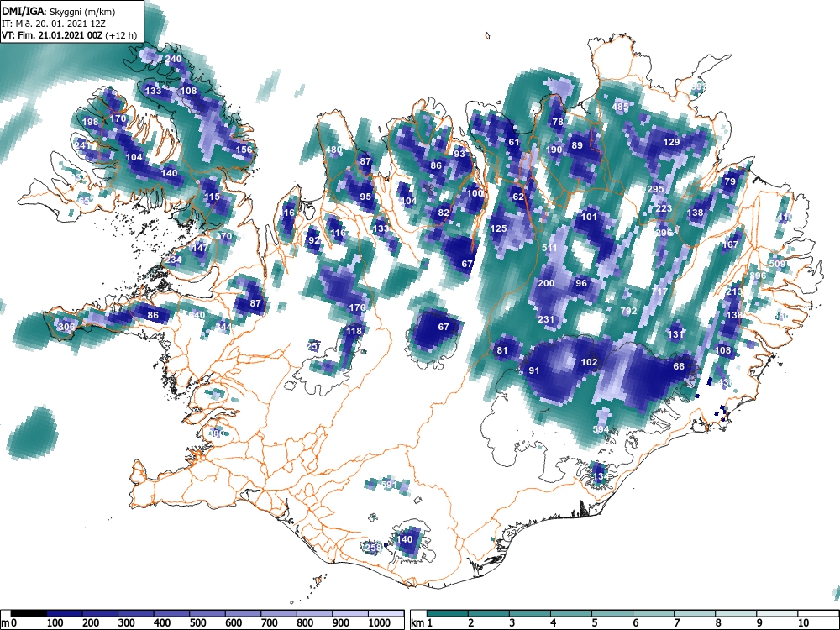Click the map value 89
The image size is (840, 630).
(577, 145)
